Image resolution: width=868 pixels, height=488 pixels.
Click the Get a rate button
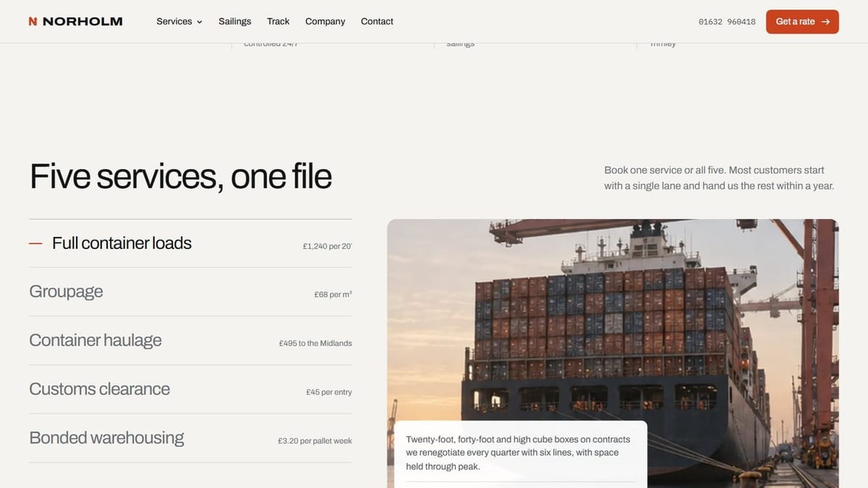coord(802,22)
